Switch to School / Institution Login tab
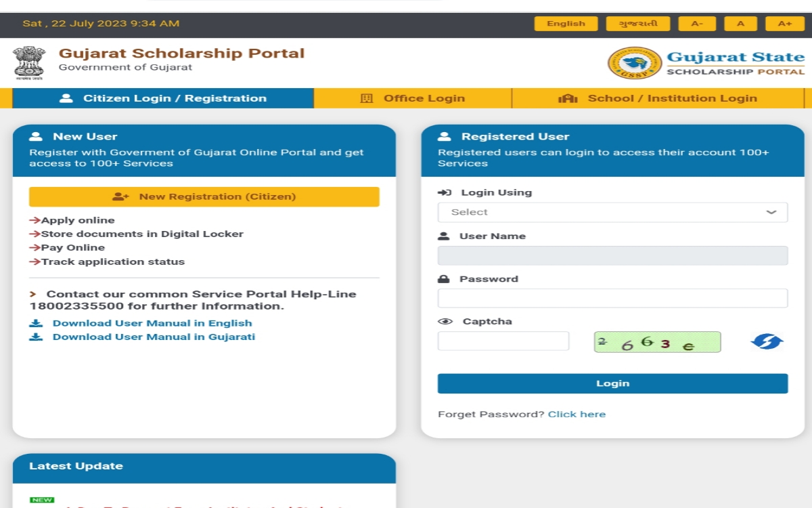This screenshot has width=812, height=508. click(671, 98)
